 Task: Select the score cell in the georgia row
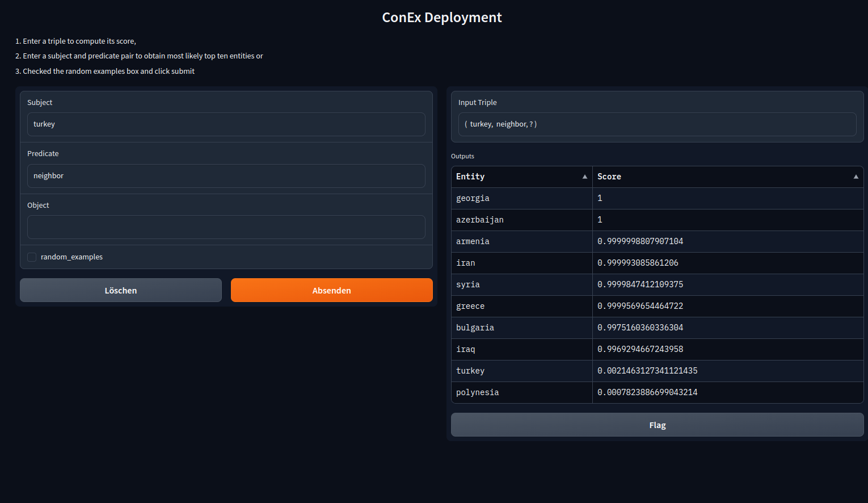pos(728,198)
